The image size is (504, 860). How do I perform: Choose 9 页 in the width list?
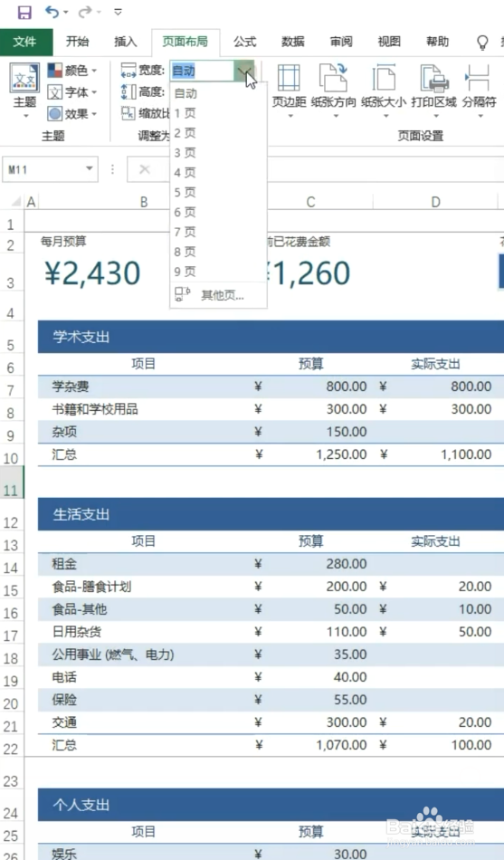tap(218, 272)
